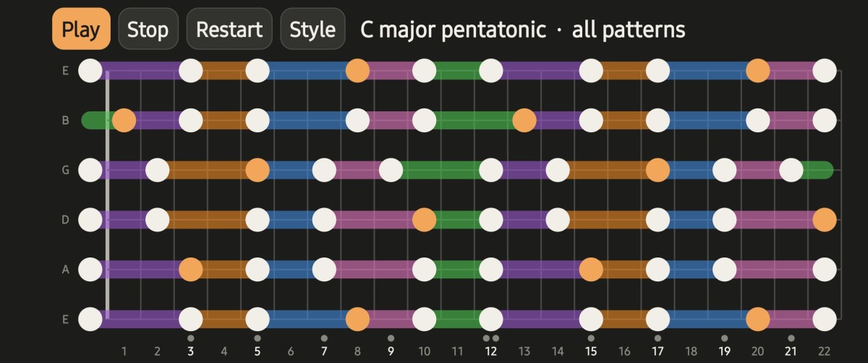
Task: Select the orange root note at B string fret 1
Action: (x=124, y=120)
